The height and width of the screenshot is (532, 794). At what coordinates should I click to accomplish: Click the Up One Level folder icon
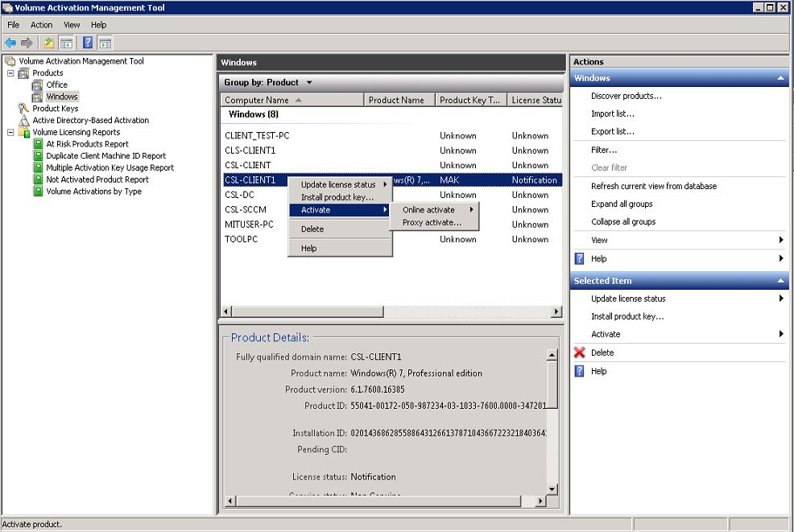(49, 43)
